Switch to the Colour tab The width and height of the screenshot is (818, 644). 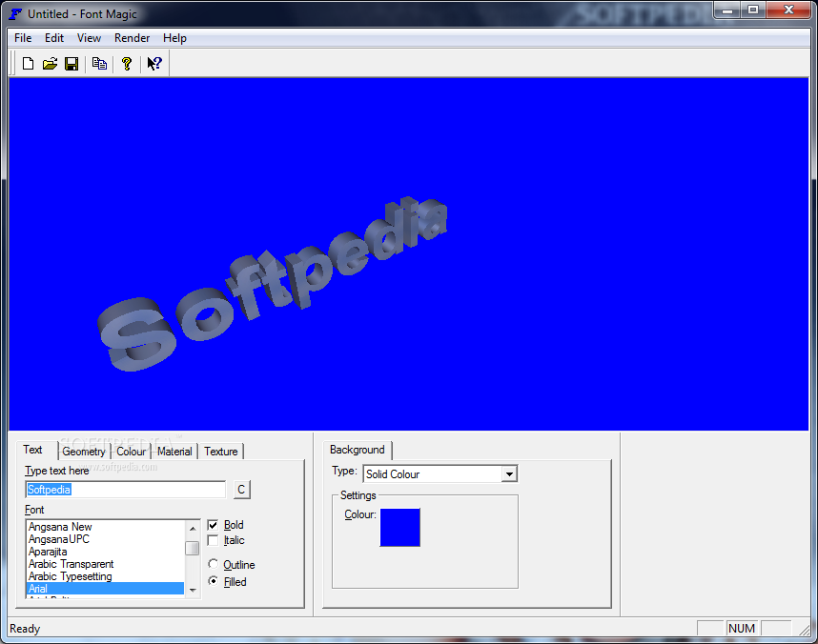[x=131, y=452]
